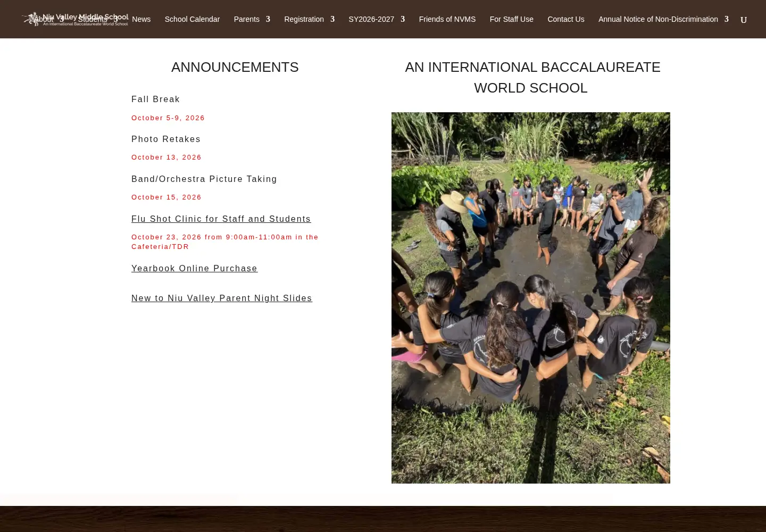Click the October 5-9, 2026 date text
Image resolution: width=766 pixels, height=532 pixels.
(x=168, y=118)
